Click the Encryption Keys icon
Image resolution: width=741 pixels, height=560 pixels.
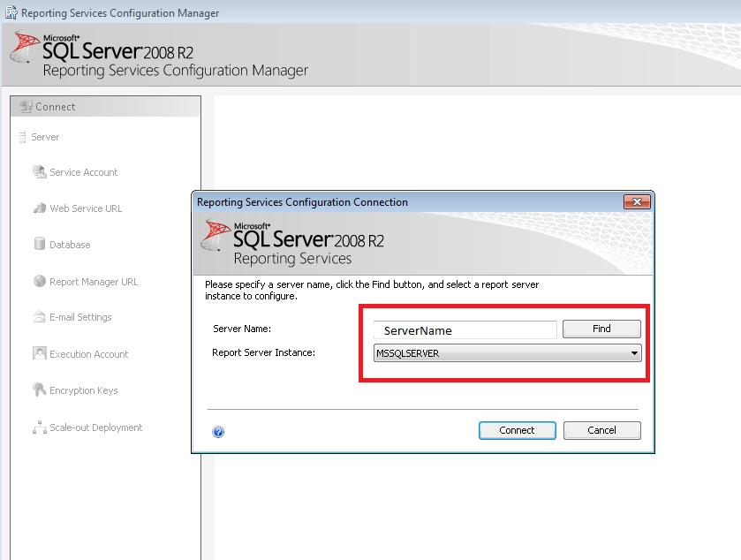point(39,390)
